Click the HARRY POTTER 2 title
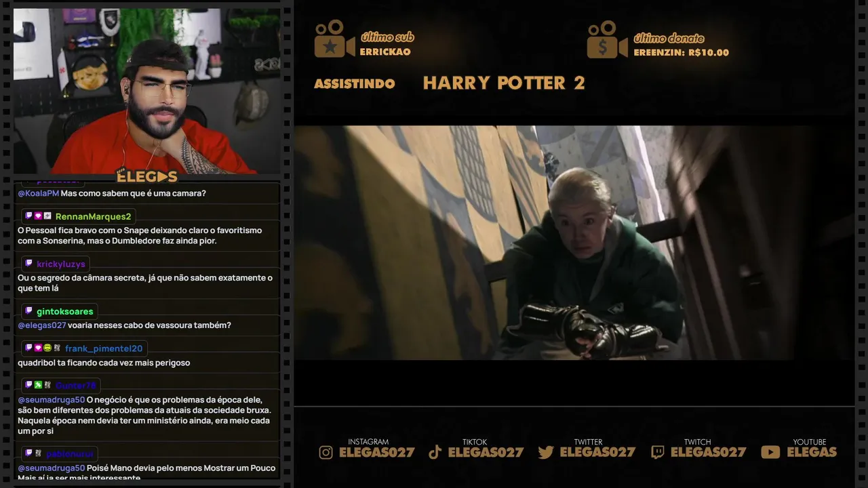The width and height of the screenshot is (868, 488). (504, 83)
